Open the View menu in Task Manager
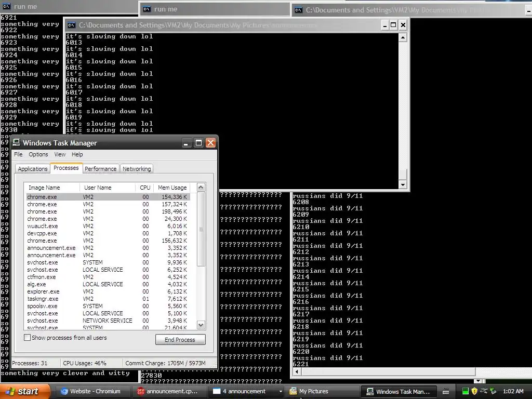The image size is (532, 399). [x=60, y=154]
